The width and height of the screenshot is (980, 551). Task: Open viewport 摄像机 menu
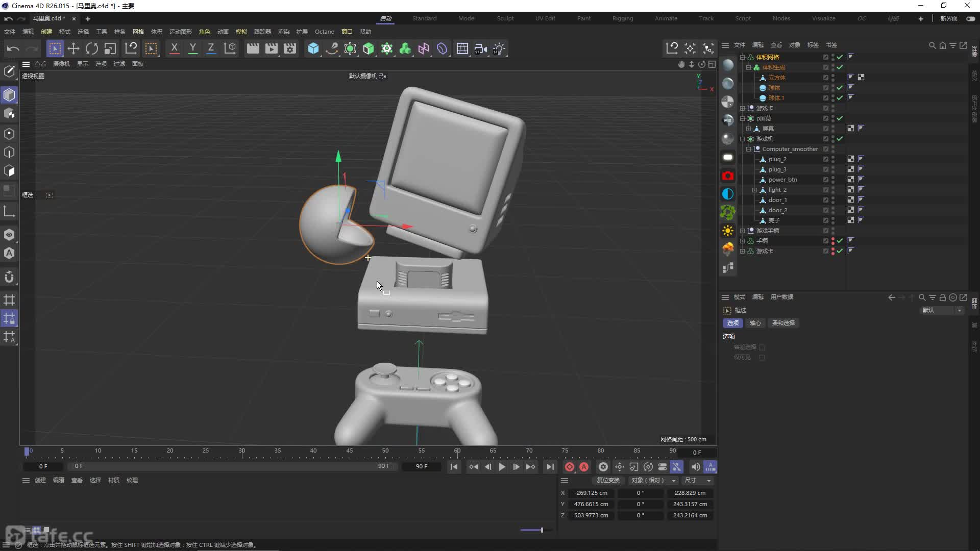[x=61, y=64]
